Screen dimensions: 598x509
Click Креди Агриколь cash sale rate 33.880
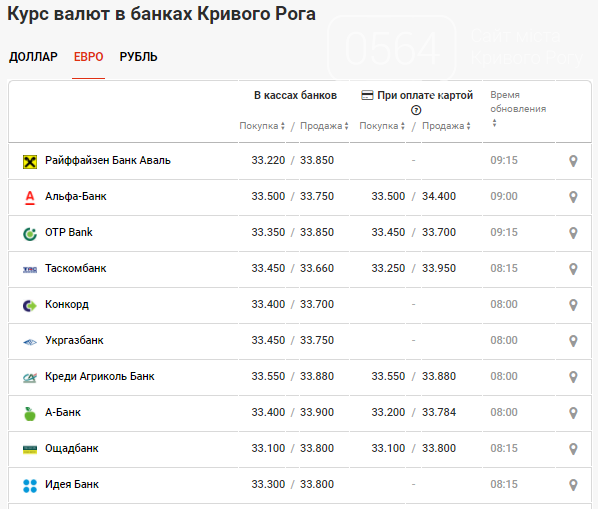click(x=317, y=376)
